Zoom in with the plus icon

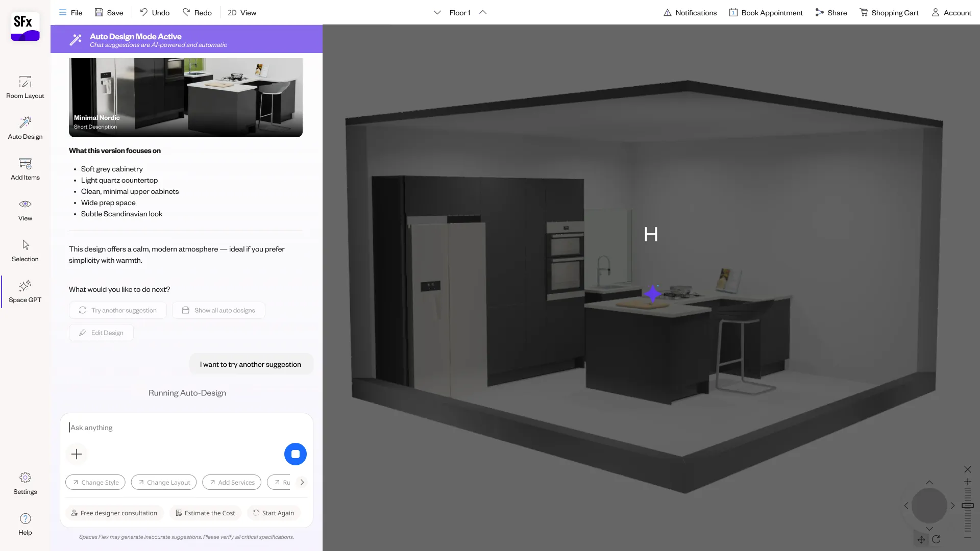(x=968, y=482)
